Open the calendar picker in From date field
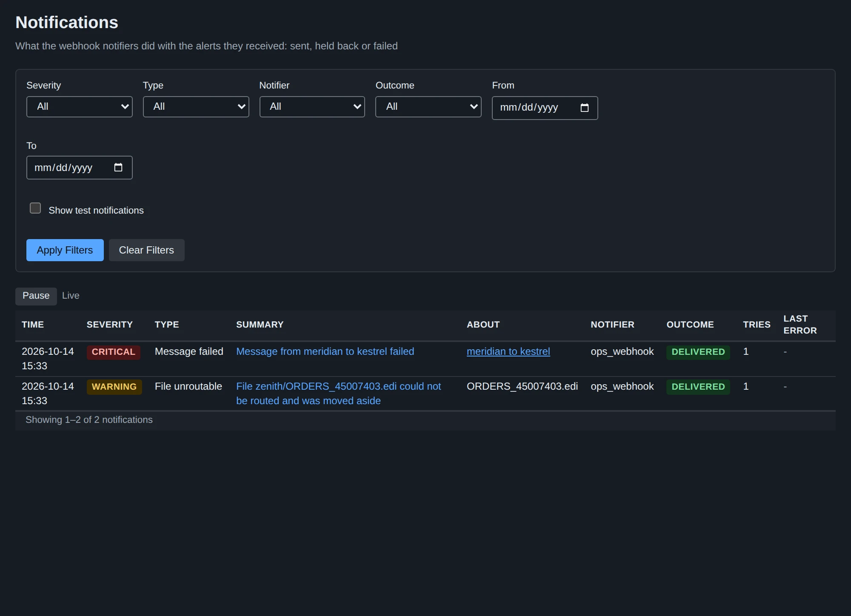 584,108
